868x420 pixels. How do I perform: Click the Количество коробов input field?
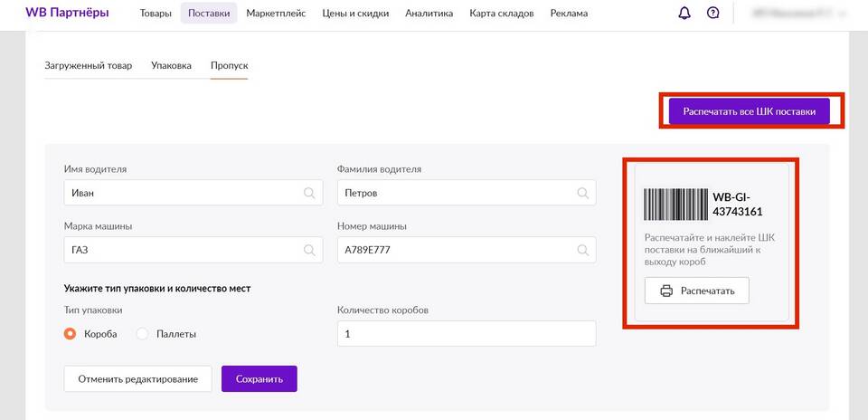467,334
